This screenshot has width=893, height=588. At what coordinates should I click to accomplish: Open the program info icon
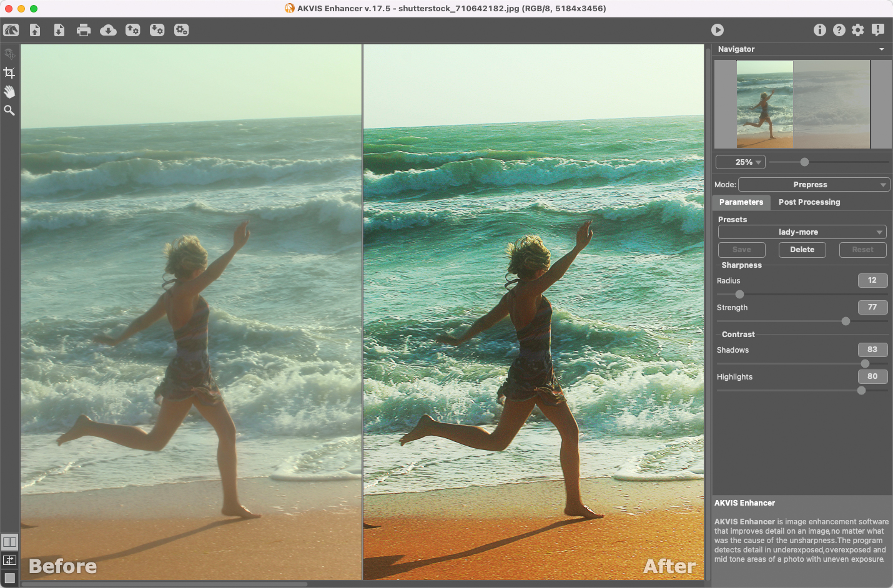(820, 30)
